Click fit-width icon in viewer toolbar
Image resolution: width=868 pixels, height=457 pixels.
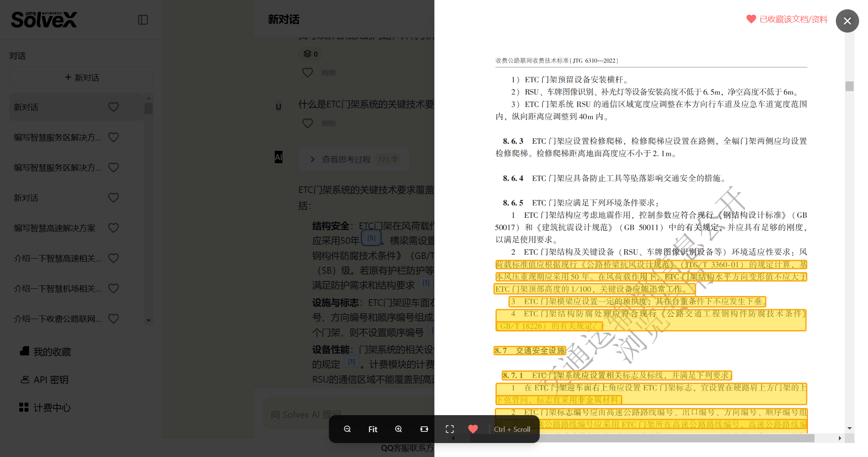424,429
